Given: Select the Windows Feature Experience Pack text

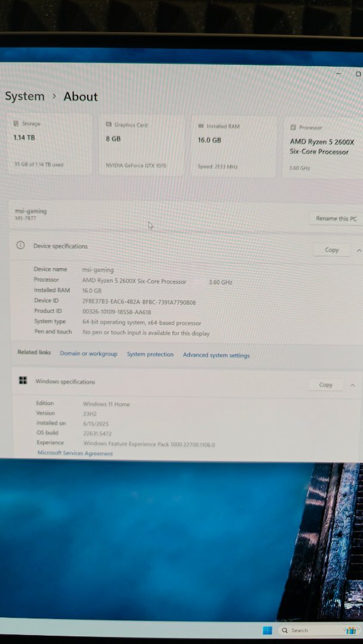Looking at the screenshot, I should click(149, 444).
